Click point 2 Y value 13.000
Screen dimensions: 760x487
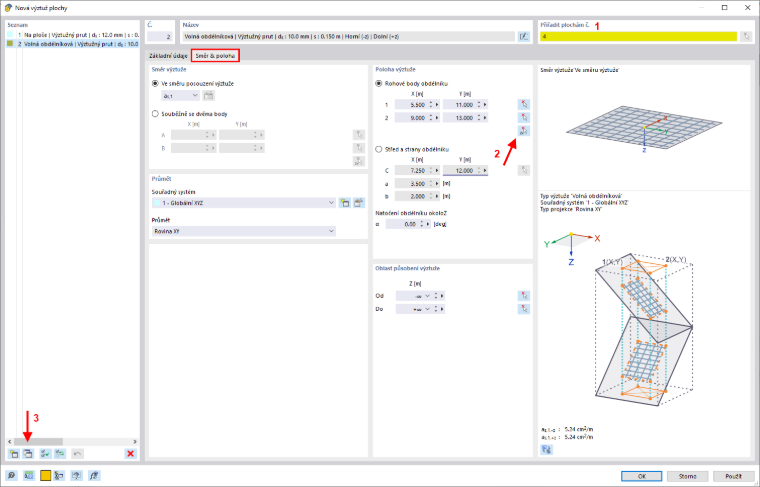coord(460,118)
